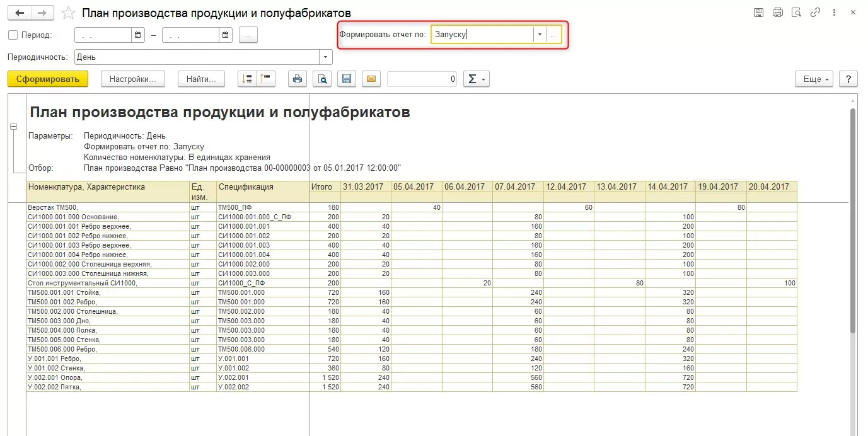Click the back navigation arrow
Viewport: 868px width, 436px height.
[20, 13]
